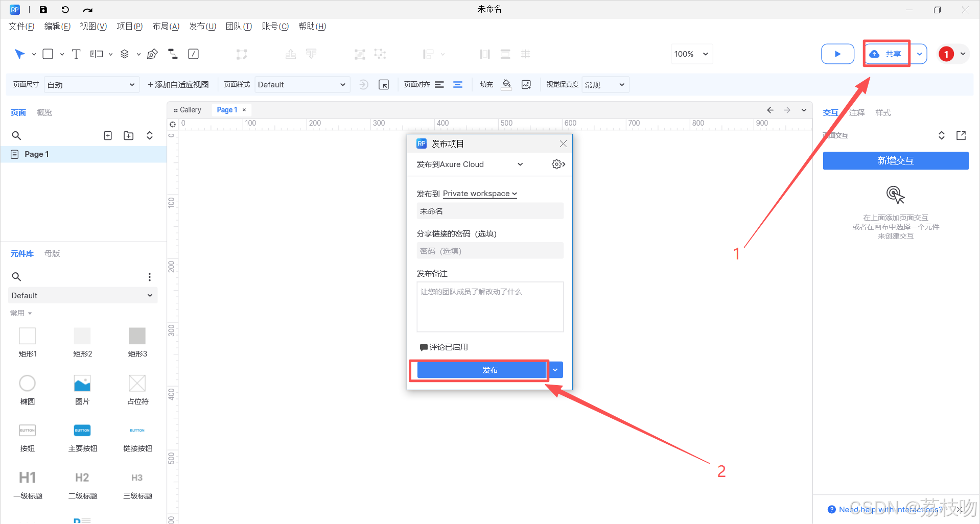
Task: Open the account dropdown with red badge
Action: pos(953,54)
